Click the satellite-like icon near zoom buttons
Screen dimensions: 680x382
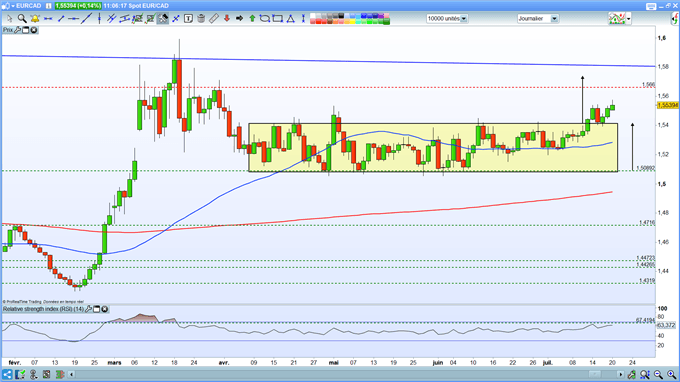coord(632,374)
